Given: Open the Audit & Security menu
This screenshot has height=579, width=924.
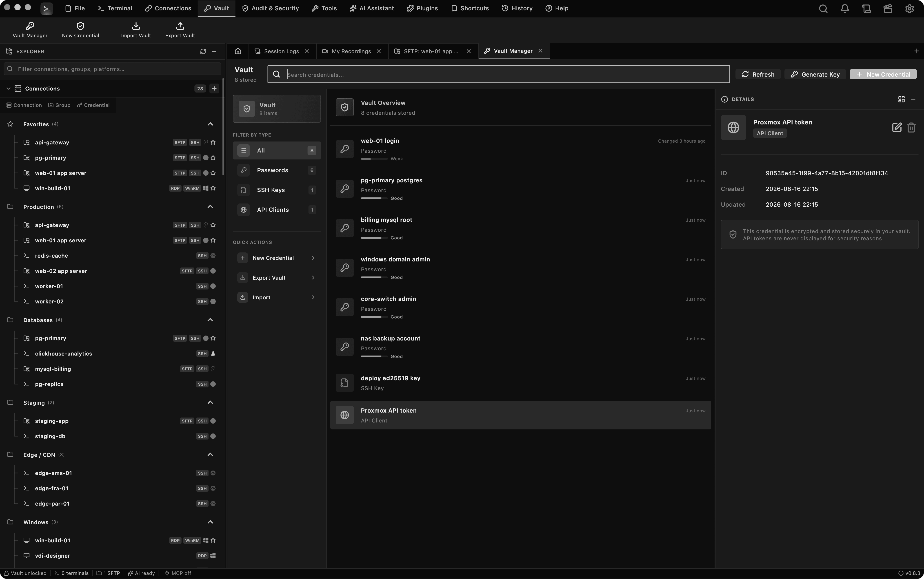Looking at the screenshot, I should point(271,9).
